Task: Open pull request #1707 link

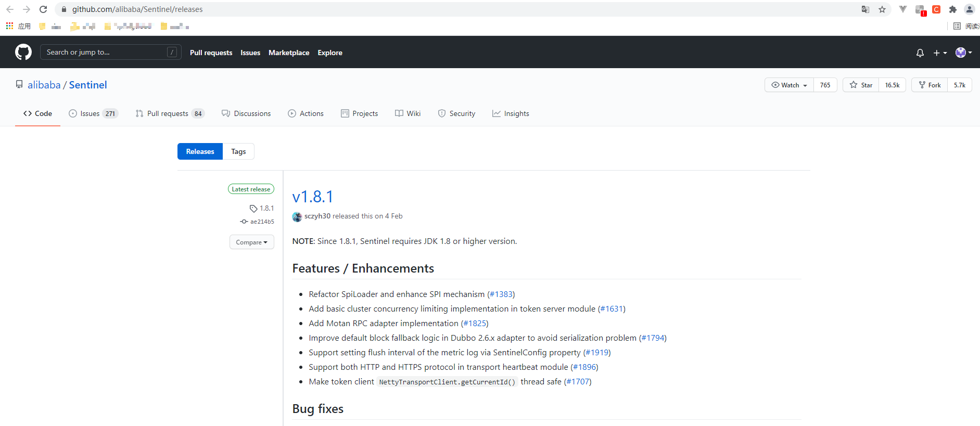Action: click(578, 382)
